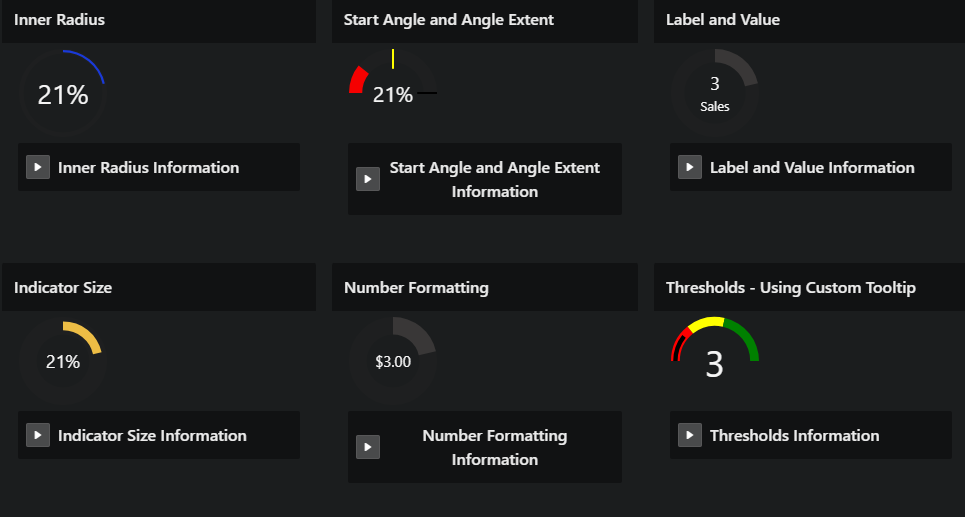Viewport: 965px width, 517px height.
Task: Expand Number Formatting Information with play arrow
Action: pyautogui.click(x=367, y=447)
